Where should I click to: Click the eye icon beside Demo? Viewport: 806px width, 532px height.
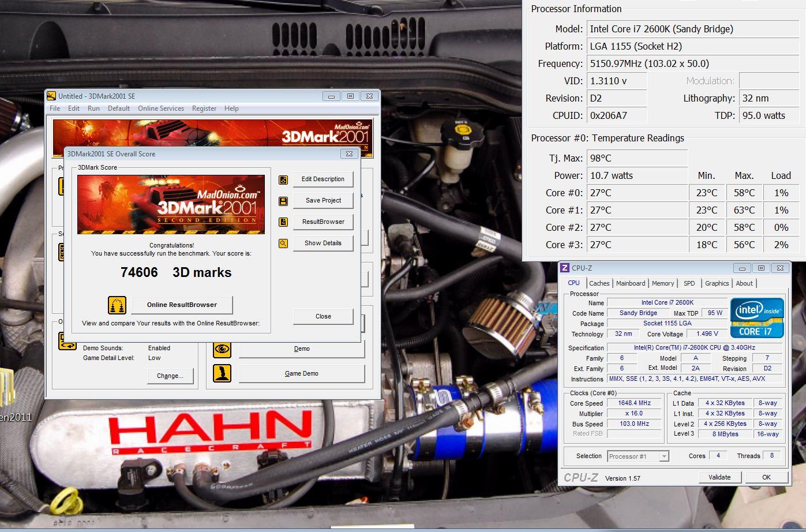pyautogui.click(x=222, y=349)
